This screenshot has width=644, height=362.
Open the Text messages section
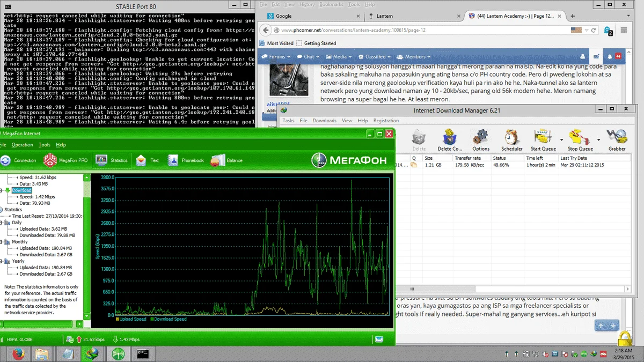148,160
